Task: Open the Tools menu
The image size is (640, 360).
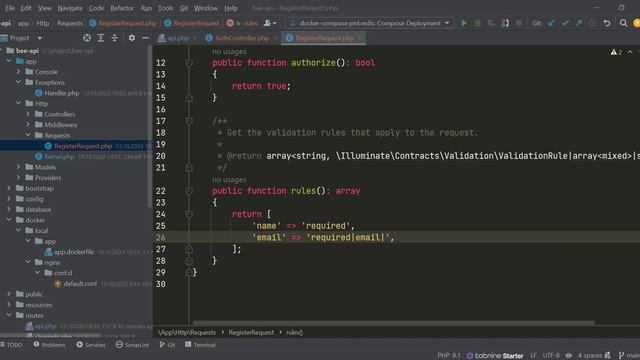Action: pyautogui.click(x=165, y=8)
